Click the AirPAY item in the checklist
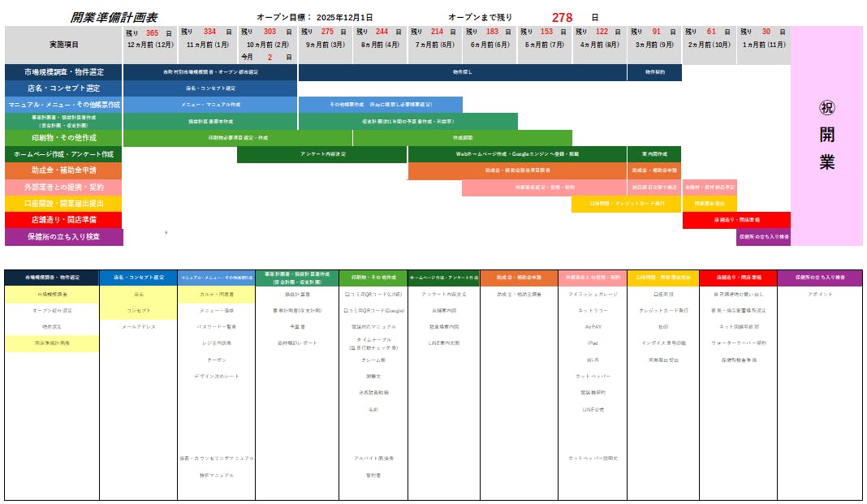867x504 pixels. click(x=593, y=327)
